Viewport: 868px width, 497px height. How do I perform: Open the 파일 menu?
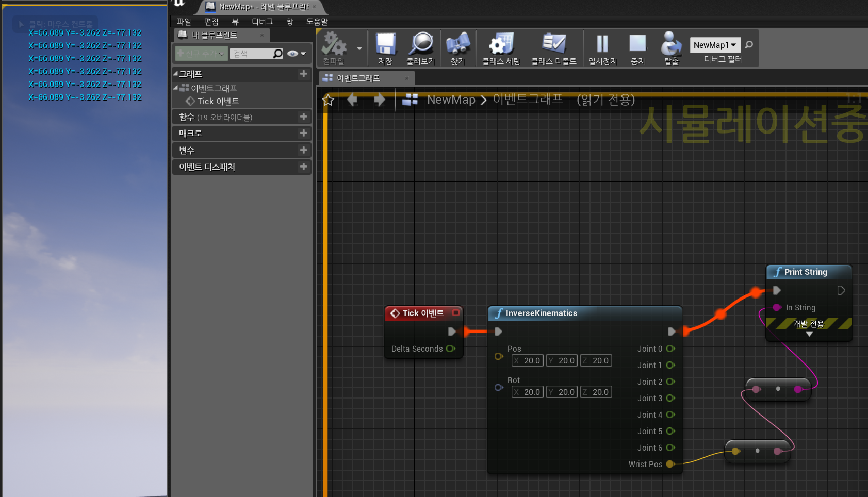point(184,22)
